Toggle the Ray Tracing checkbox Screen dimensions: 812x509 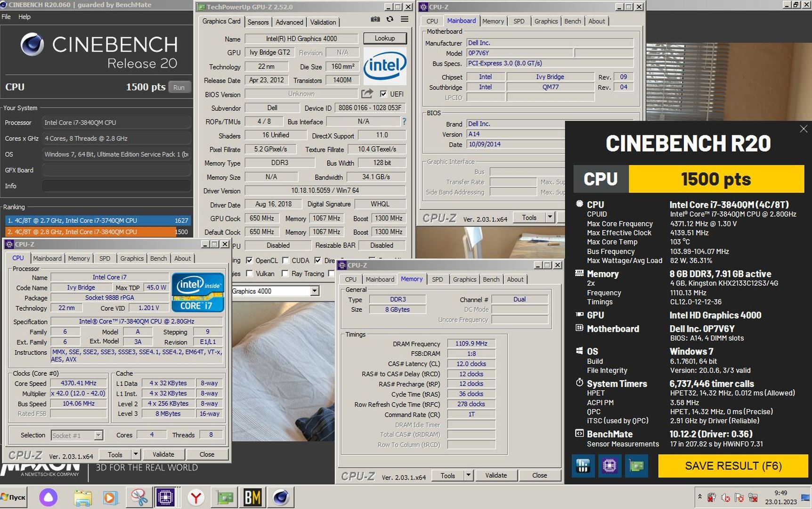285,273
